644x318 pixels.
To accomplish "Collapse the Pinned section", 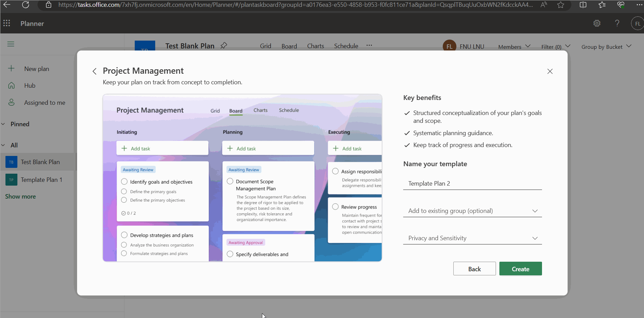I will (3, 124).
